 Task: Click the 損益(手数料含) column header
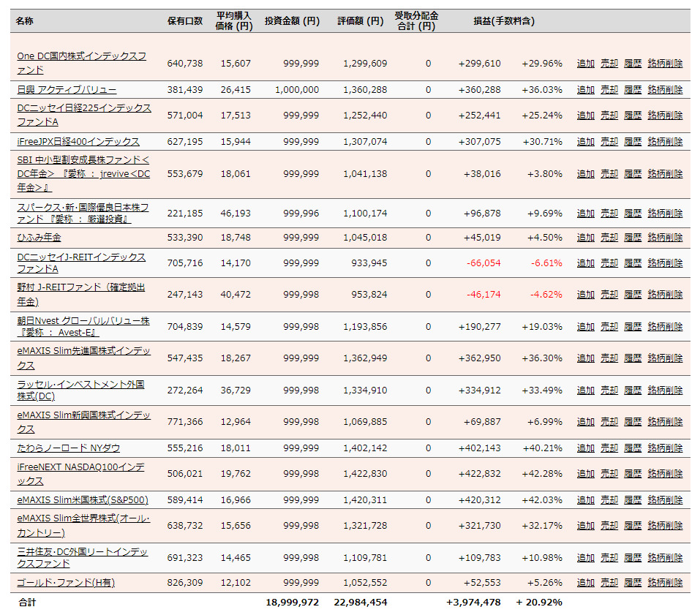(x=504, y=21)
